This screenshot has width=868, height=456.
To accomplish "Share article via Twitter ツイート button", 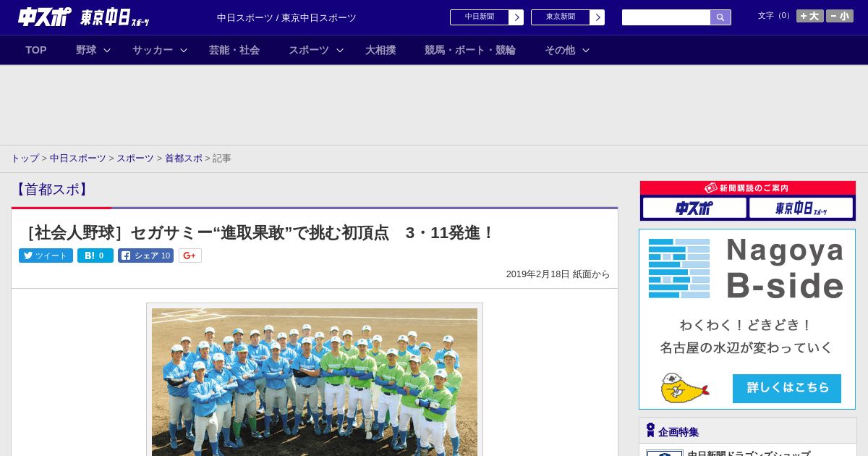I will (46, 256).
